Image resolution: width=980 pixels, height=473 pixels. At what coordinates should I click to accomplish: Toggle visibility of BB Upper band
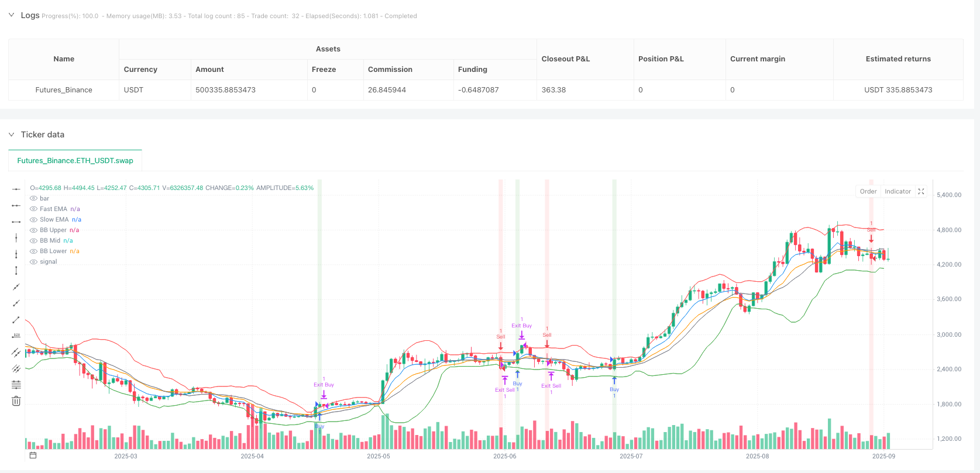pyautogui.click(x=33, y=230)
